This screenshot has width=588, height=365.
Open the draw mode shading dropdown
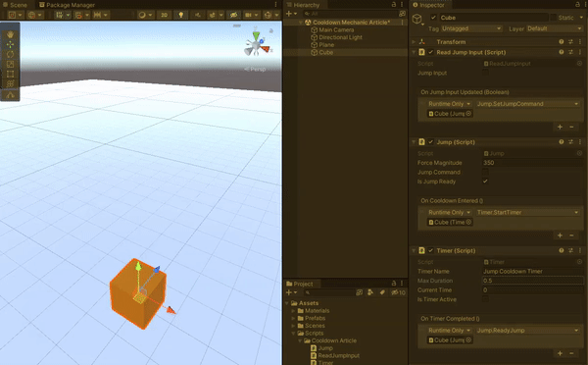click(x=145, y=15)
